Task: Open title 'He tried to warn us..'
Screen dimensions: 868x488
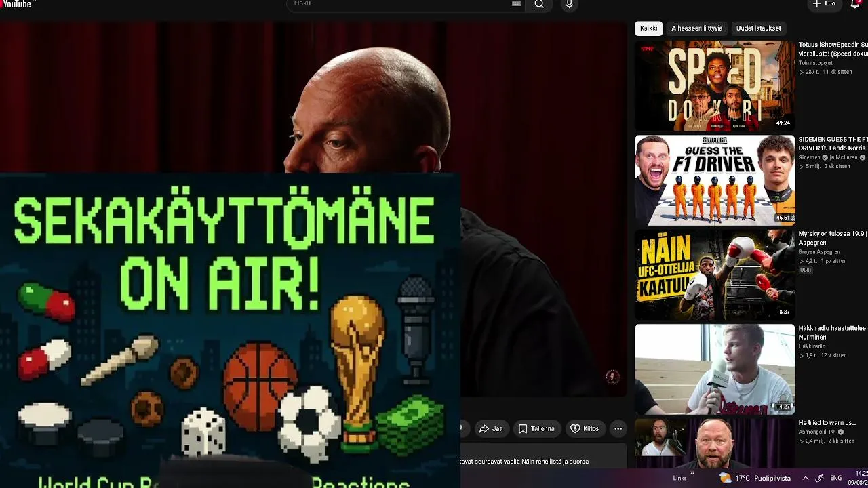Action: click(x=827, y=423)
